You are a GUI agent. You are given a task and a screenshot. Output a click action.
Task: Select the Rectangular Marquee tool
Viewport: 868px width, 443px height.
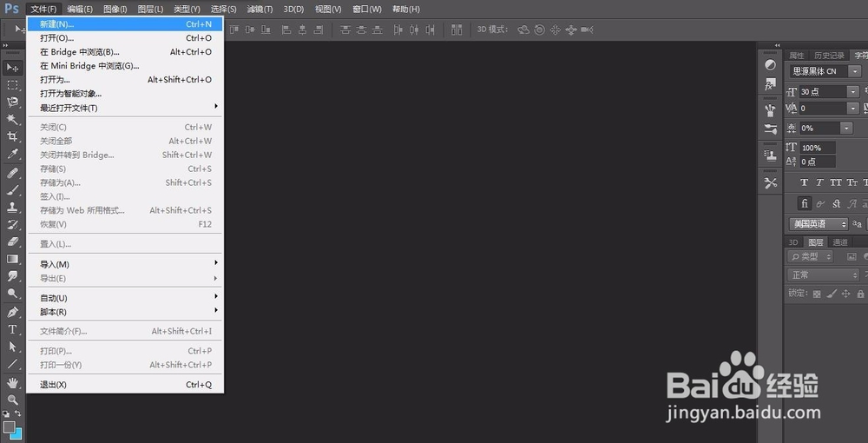(12, 85)
